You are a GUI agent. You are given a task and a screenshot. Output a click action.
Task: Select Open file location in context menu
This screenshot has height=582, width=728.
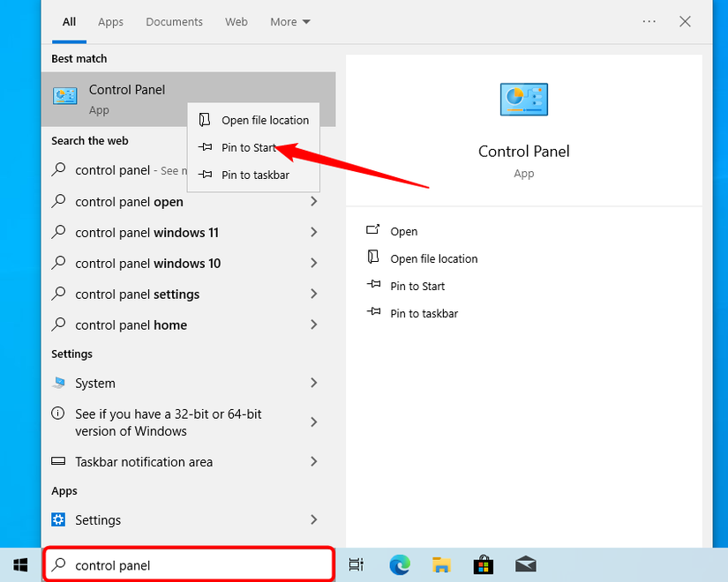pos(265,120)
